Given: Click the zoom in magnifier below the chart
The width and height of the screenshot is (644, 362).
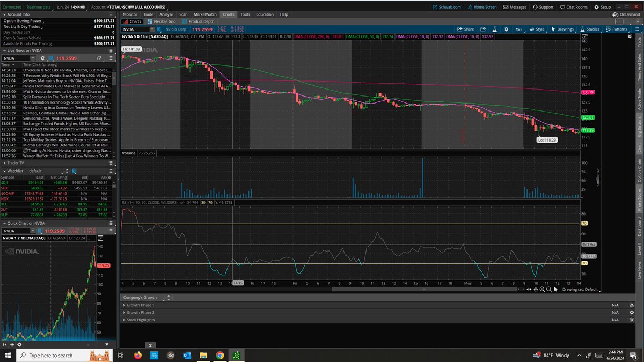Looking at the screenshot, I should tap(542, 289).
